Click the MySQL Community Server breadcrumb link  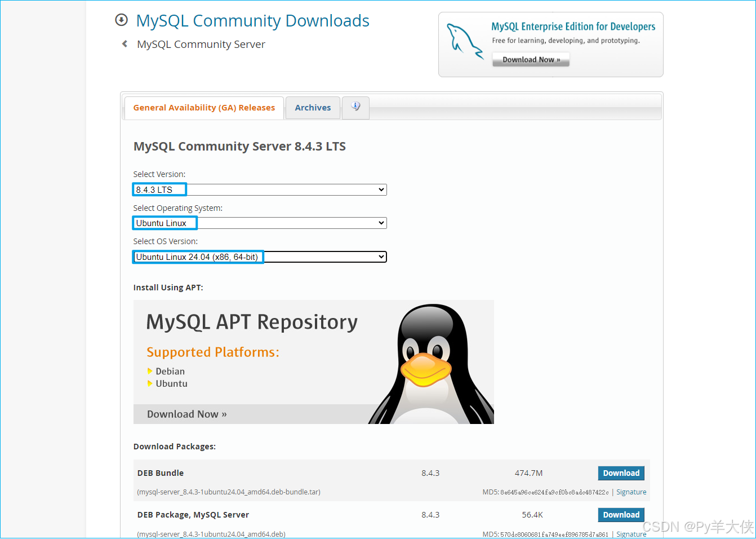201,45
